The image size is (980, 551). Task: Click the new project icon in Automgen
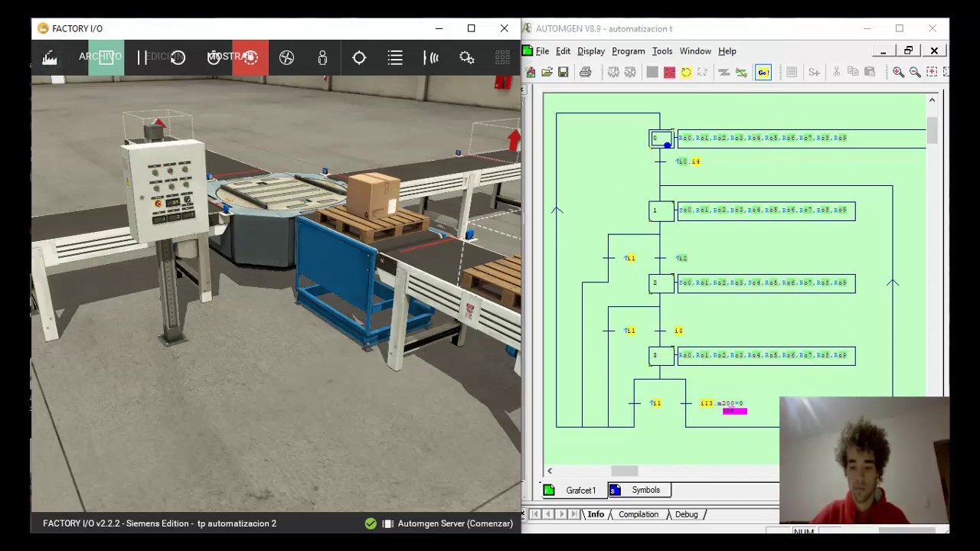coord(531,72)
